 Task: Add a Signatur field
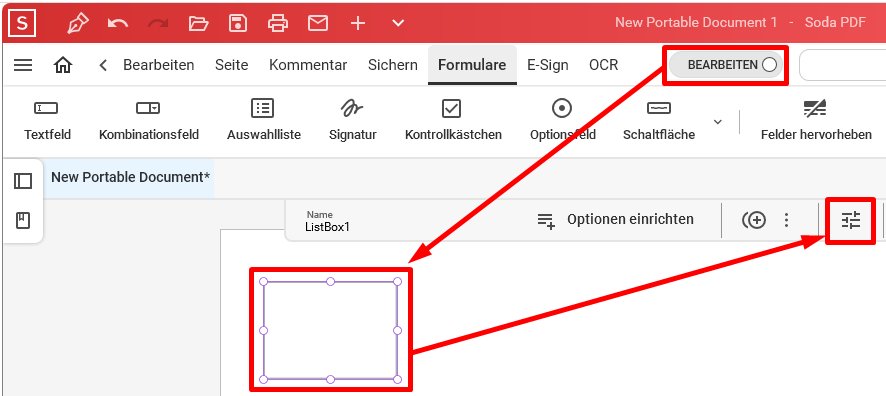point(353,120)
